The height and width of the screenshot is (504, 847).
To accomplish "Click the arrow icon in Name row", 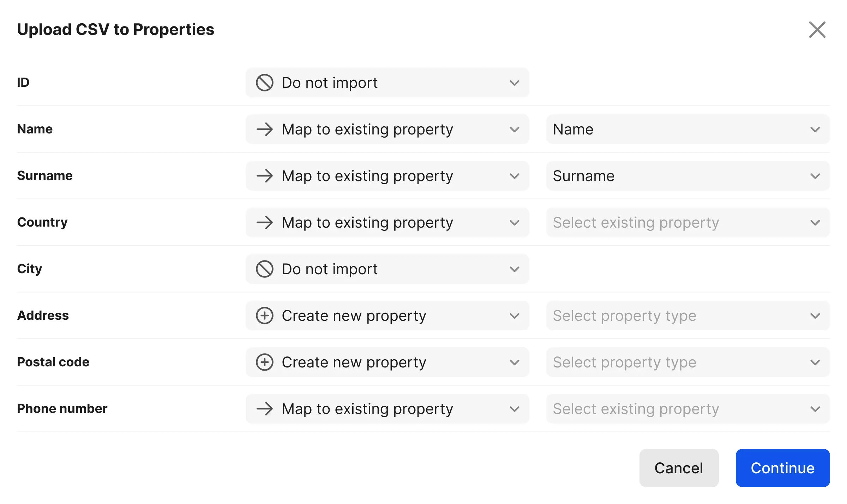I will (x=264, y=130).
